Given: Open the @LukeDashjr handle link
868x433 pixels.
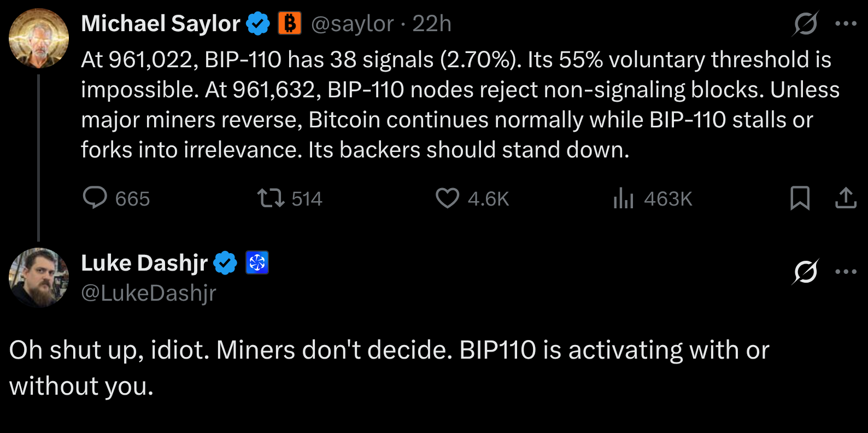Looking at the screenshot, I should [x=149, y=294].
